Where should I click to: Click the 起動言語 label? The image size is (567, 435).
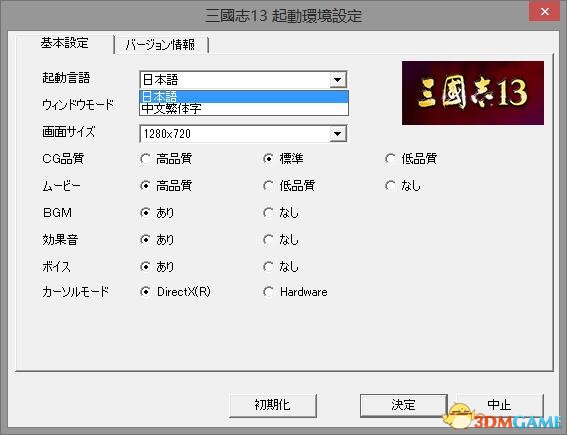coord(66,78)
